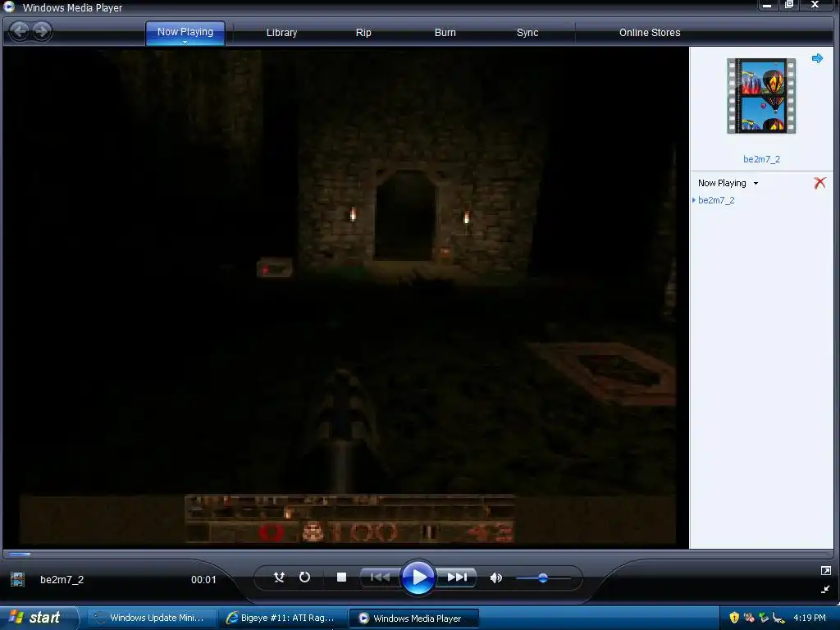Viewport: 840px width, 630px height.
Task: Skip to the previous track
Action: pos(380,577)
